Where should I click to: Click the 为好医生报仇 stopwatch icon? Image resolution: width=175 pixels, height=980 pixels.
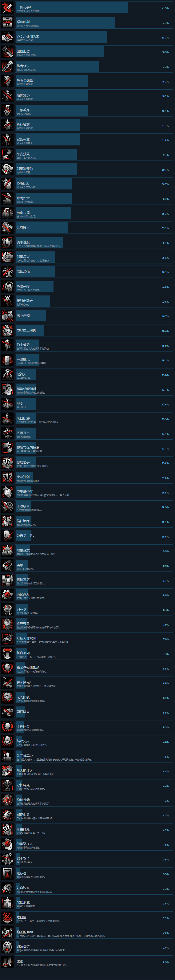coord(8,331)
